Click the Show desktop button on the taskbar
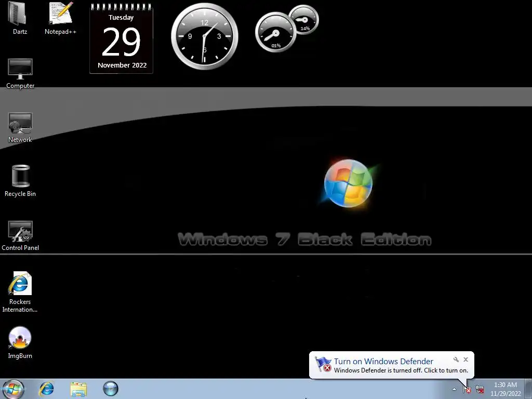 (x=528, y=389)
